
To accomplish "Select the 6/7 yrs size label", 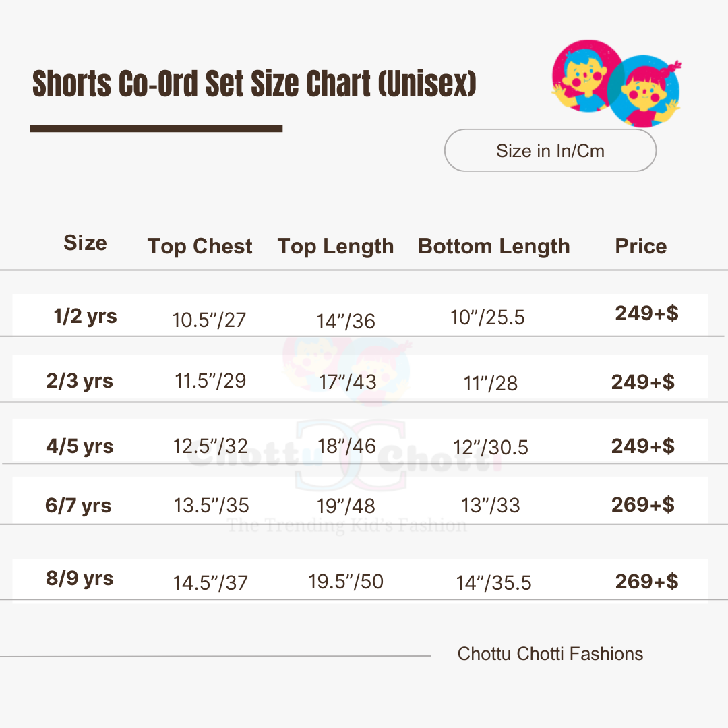I will [78, 505].
